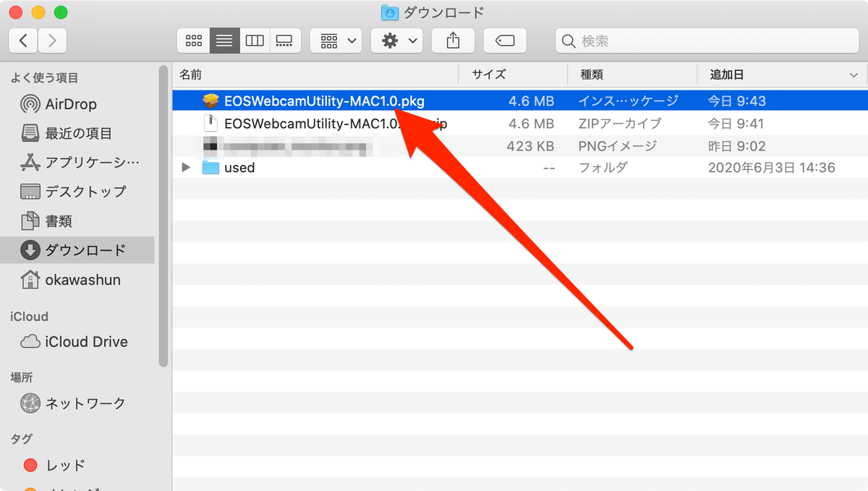Screen dimensions: 868x491
Task: Click the iCloud sidebar section heading
Action: (x=29, y=316)
